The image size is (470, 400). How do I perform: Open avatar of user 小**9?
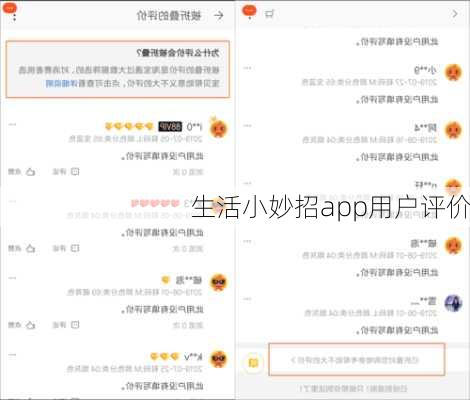[x=453, y=72]
